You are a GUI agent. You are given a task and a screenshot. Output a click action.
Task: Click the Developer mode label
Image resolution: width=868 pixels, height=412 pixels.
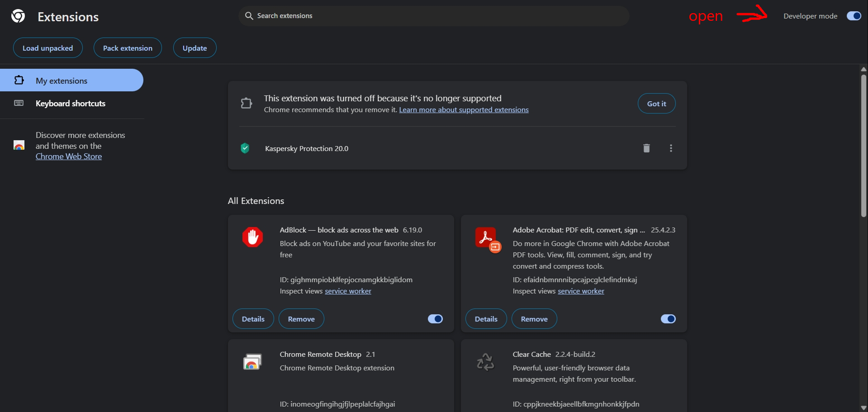tap(810, 16)
